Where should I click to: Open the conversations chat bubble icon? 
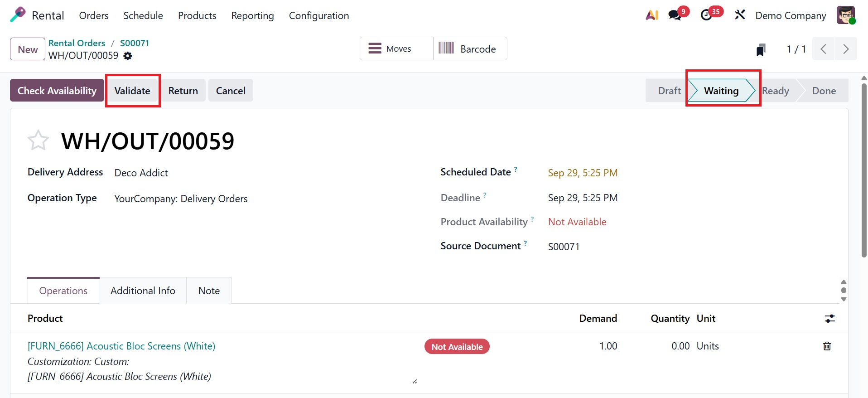675,15
